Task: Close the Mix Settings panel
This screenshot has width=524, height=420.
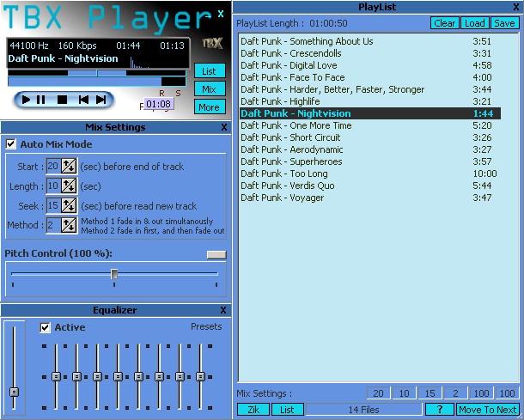Action: click(x=224, y=127)
